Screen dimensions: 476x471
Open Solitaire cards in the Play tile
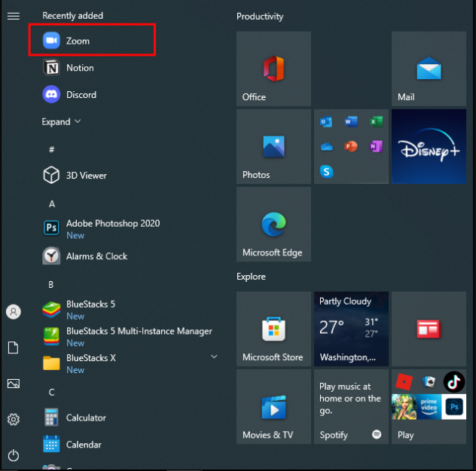(x=429, y=382)
